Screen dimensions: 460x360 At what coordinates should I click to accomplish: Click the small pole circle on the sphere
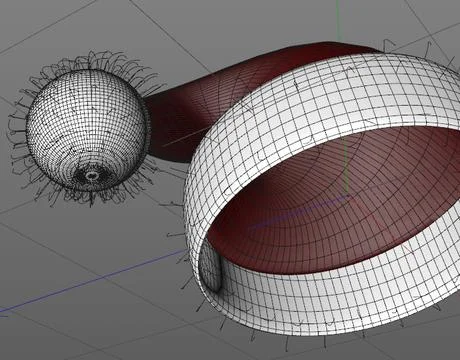point(91,175)
